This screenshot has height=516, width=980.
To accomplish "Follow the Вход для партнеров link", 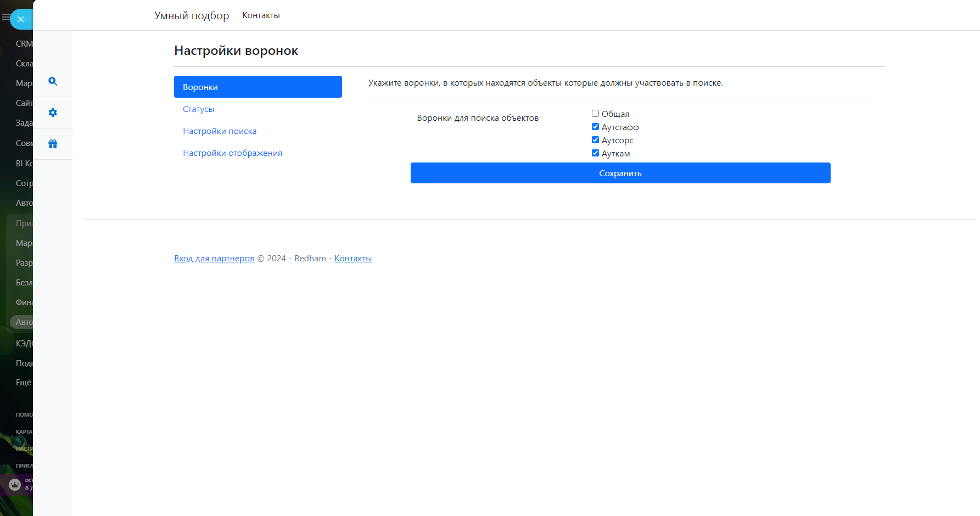I will (x=214, y=259).
